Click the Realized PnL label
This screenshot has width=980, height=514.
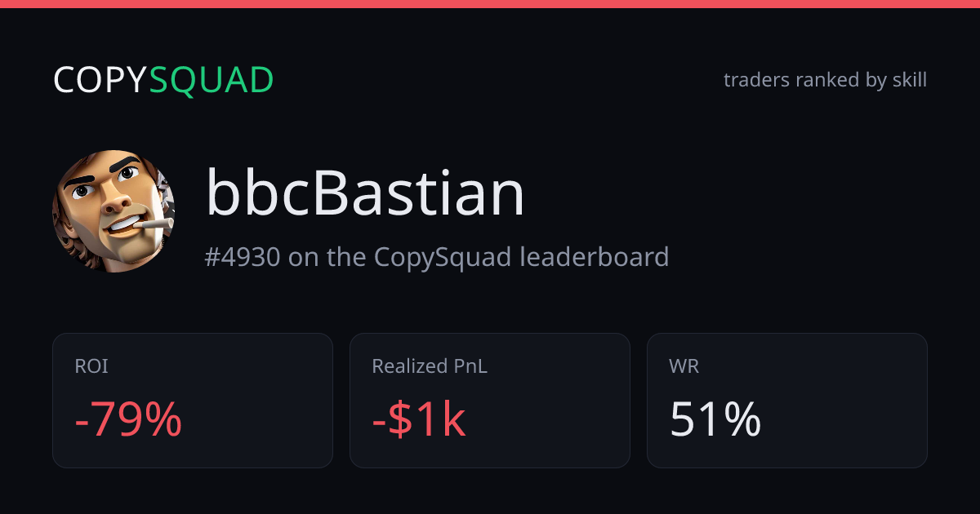[x=430, y=367]
